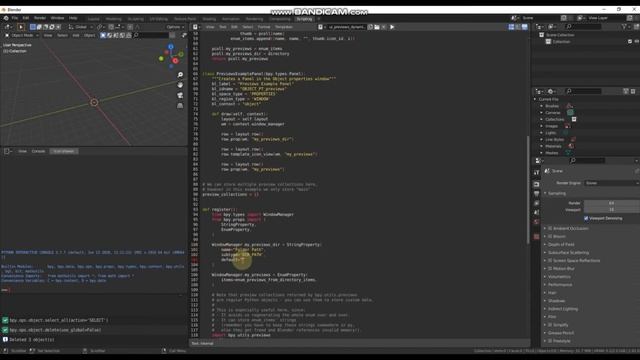Open Scene properties tab icon
The height and width of the screenshot is (360, 640).
(536, 212)
